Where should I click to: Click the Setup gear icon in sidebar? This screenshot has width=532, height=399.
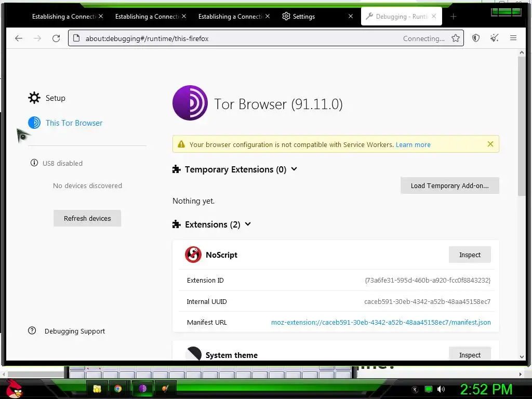34,98
